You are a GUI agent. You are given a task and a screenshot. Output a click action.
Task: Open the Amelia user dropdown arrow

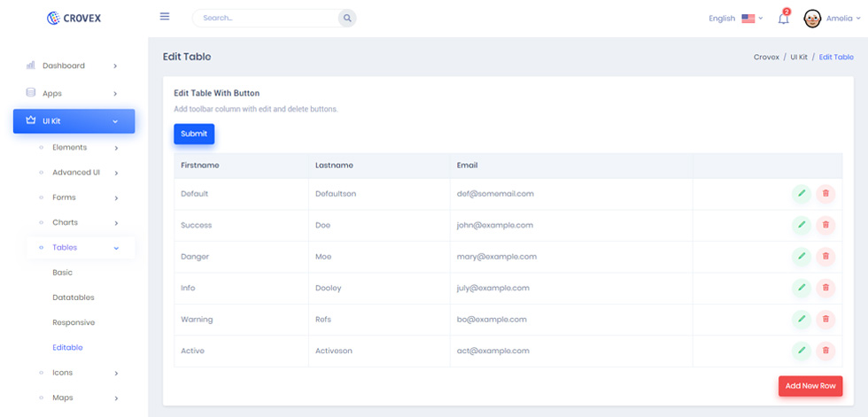click(x=858, y=19)
